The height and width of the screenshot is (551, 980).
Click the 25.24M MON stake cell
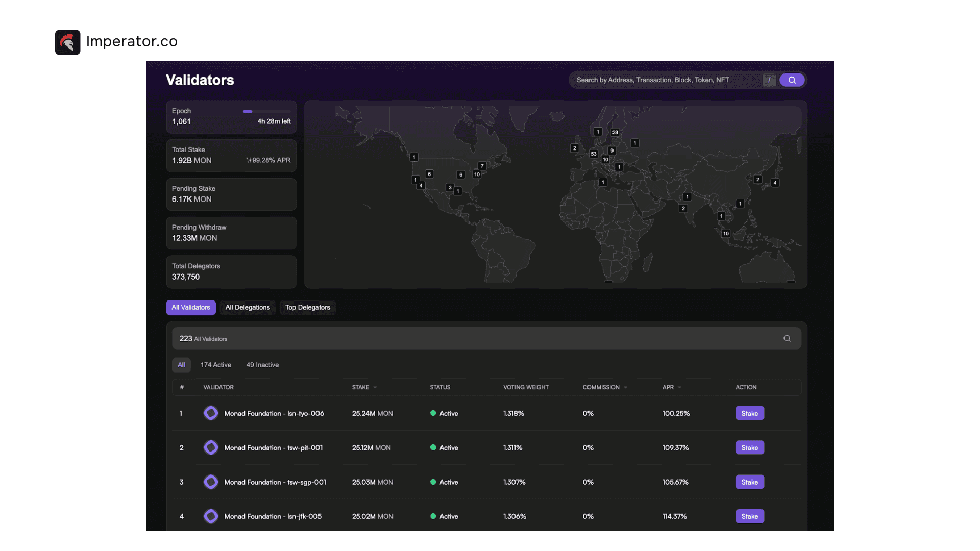tap(373, 413)
